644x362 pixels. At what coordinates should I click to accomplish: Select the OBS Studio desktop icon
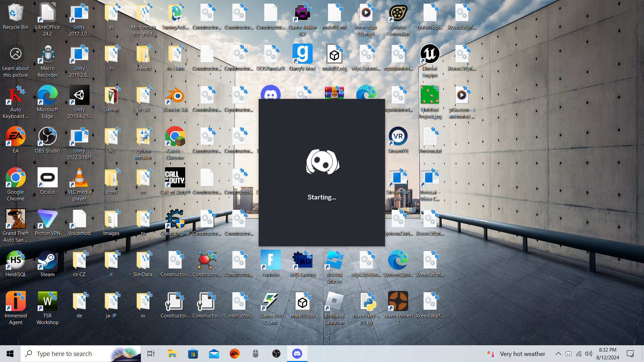[x=47, y=137]
